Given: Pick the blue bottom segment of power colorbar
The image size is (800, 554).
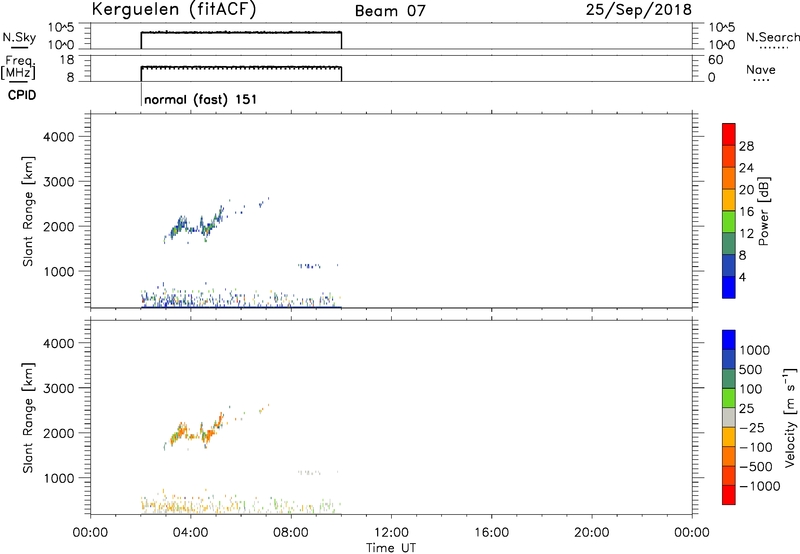Looking at the screenshot, I should coord(729,287).
